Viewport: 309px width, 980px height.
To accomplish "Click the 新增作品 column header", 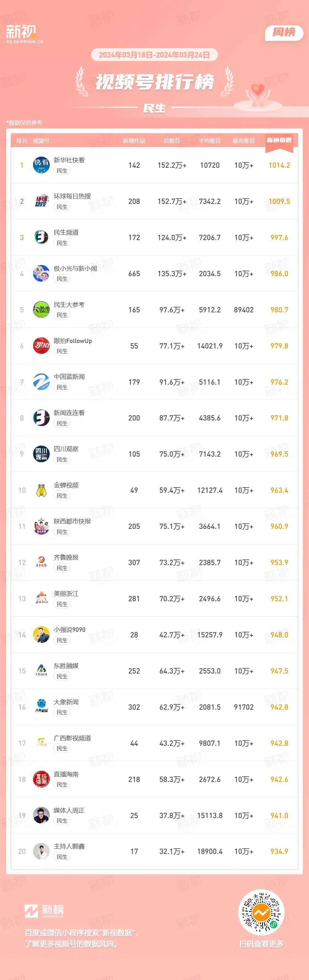I will 134,141.
